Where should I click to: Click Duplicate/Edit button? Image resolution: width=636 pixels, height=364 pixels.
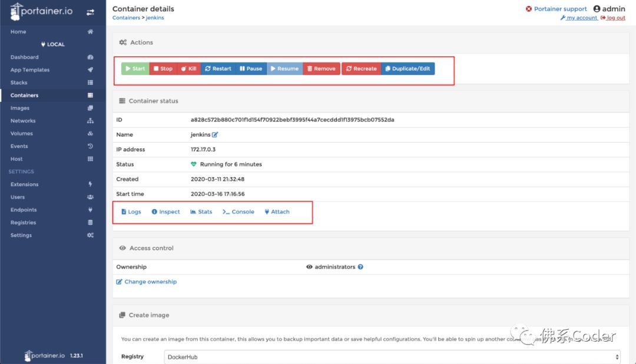pos(408,68)
